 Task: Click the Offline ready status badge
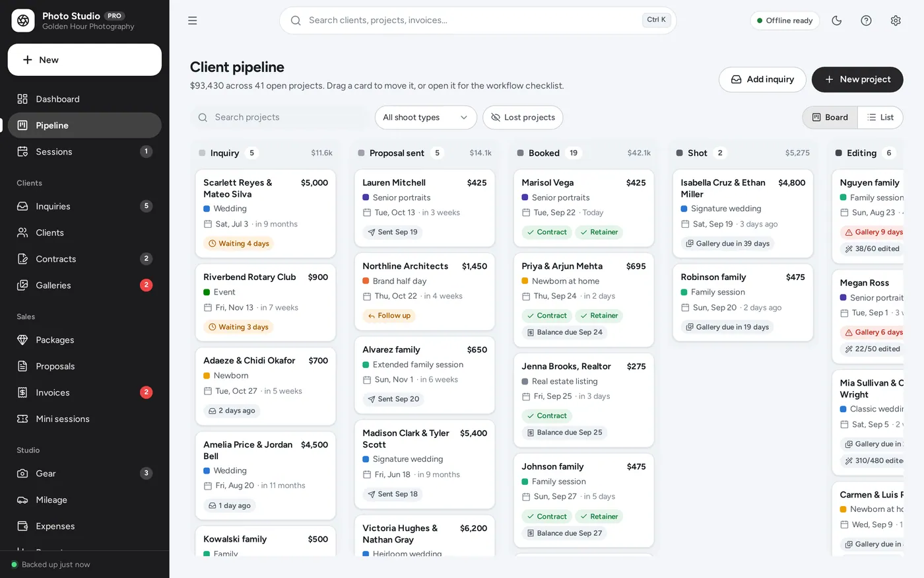pyautogui.click(x=785, y=20)
